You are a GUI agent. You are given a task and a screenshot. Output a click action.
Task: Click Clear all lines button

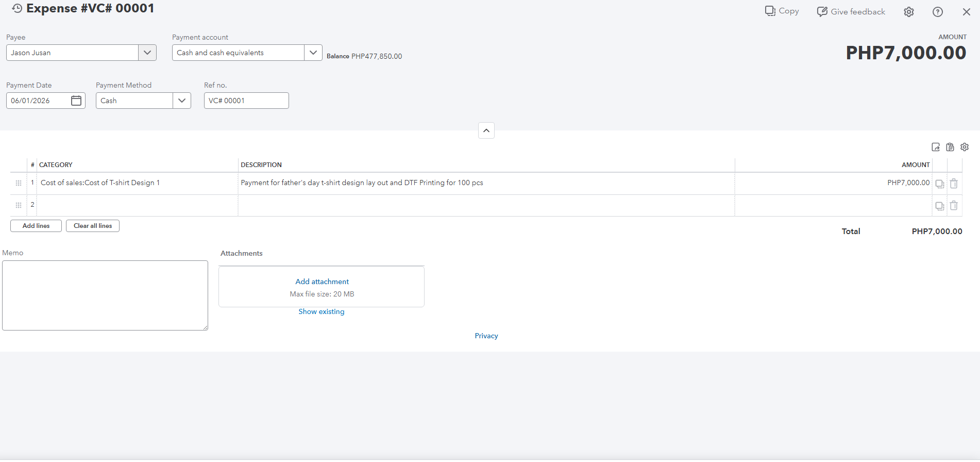coord(93,226)
